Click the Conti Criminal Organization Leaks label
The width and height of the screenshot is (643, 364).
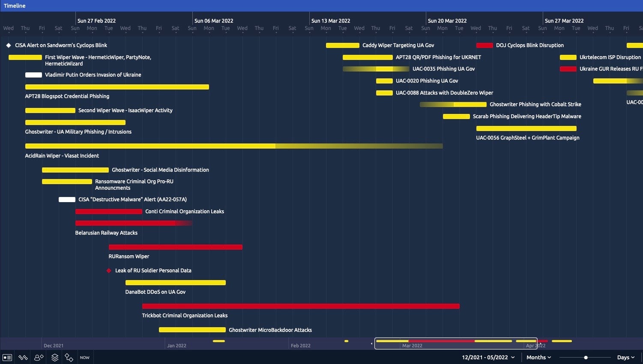(184, 212)
